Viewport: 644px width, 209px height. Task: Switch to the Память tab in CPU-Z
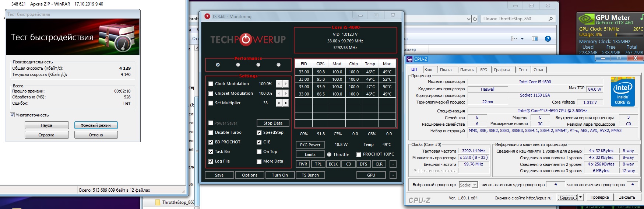point(467,70)
